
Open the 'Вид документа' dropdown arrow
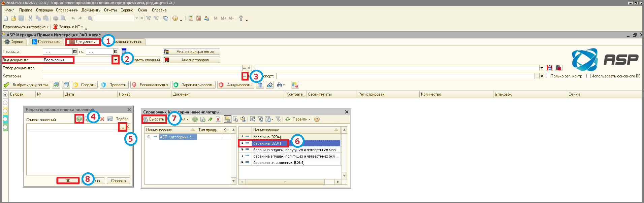116,60
